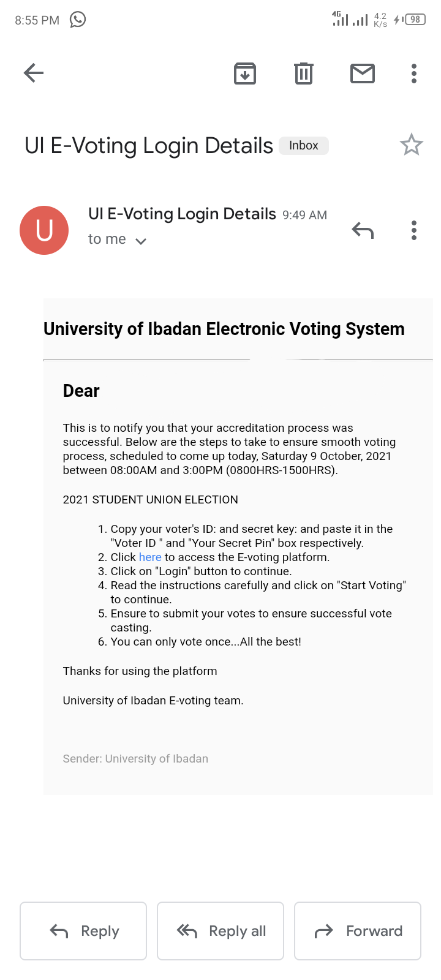Tap the Reply all button
Screen dimensions: 441x980
coord(221,931)
